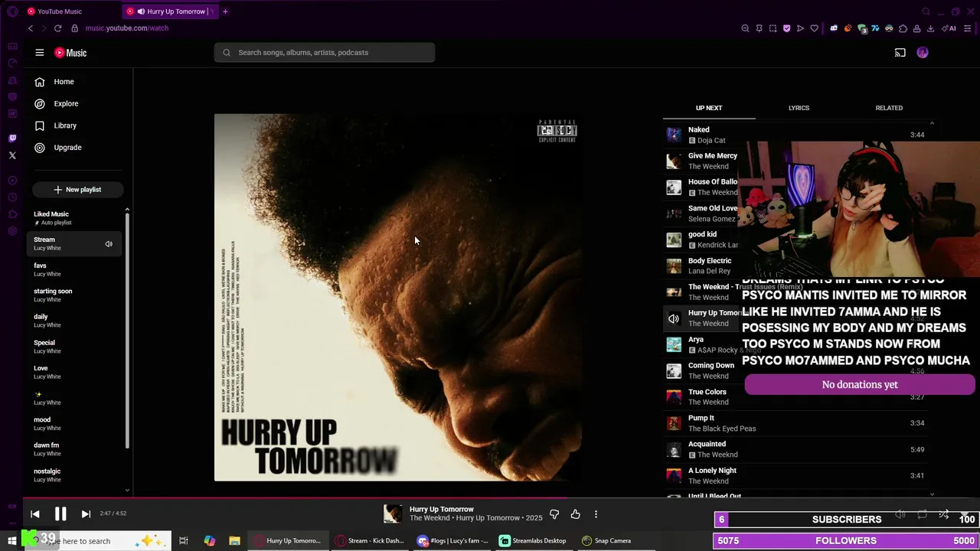Like the current song with thumbs up
Screen dimensions: 980x551
click(x=575, y=514)
